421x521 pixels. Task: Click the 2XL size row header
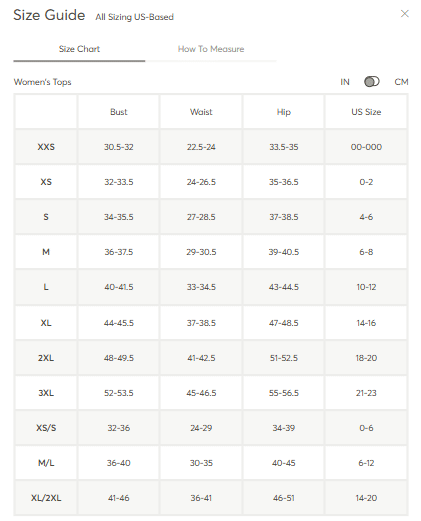(x=46, y=358)
